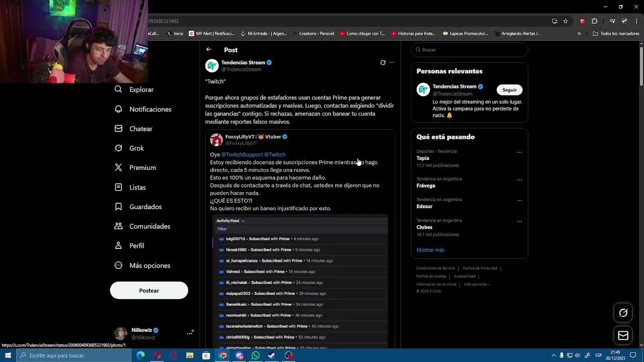Open floating messages envelope button
This screenshot has width=644, height=362.
[623, 335]
